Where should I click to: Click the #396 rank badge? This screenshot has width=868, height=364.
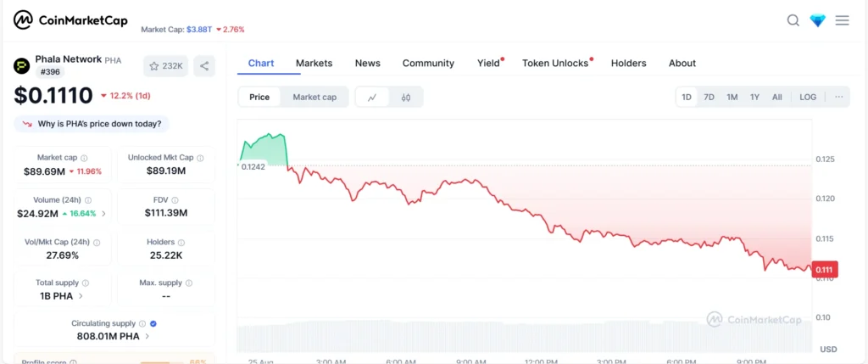pos(50,72)
